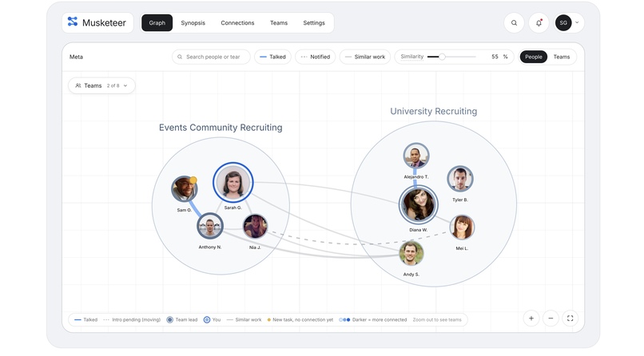Open the search icon in the header
644x356 pixels.
pos(514,23)
